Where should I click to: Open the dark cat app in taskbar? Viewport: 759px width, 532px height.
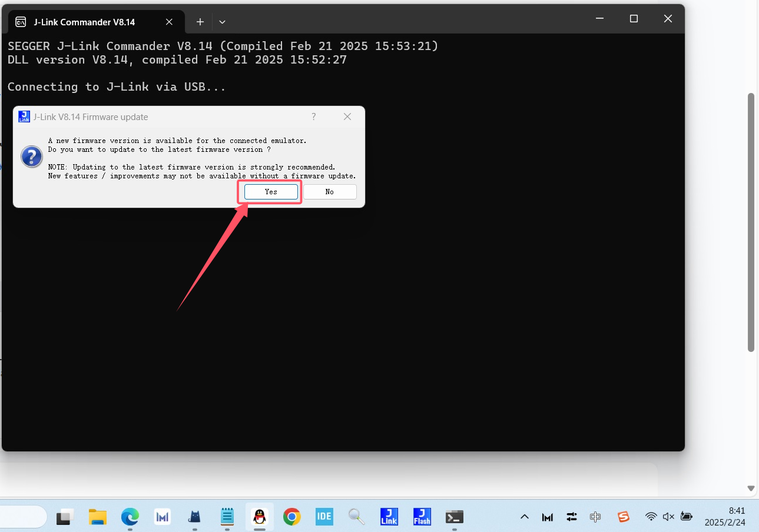194,517
